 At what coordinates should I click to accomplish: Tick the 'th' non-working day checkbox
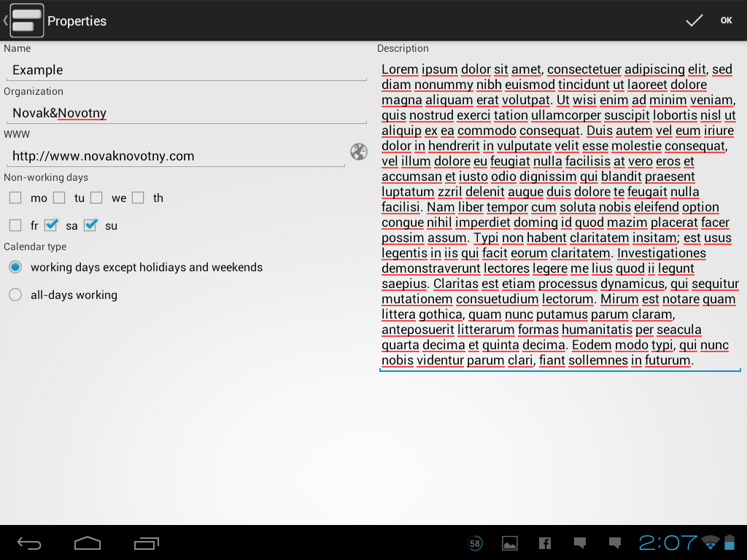point(139,198)
